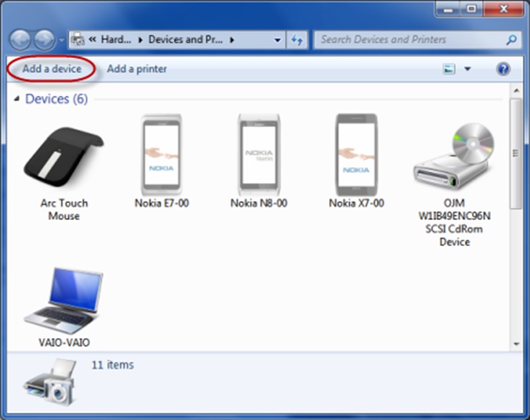This screenshot has width=530, height=420.
Task: Select the Nokia E7-00 phone icon
Action: tap(162, 155)
